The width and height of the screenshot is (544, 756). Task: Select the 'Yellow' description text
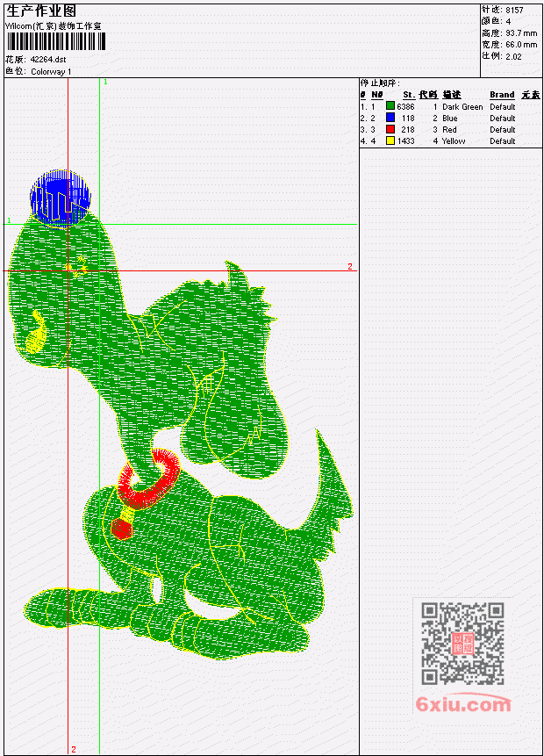[454, 140]
